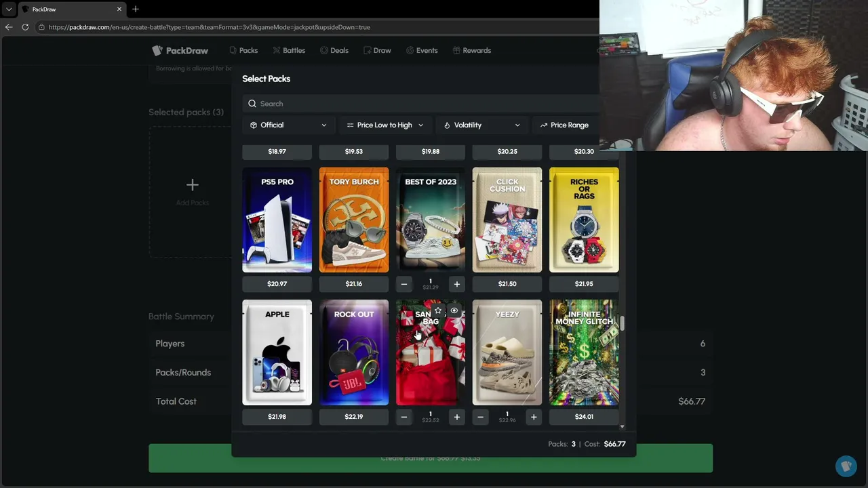Switch to the Draw nav item
Screen dimensions: 868x488
[377, 50]
